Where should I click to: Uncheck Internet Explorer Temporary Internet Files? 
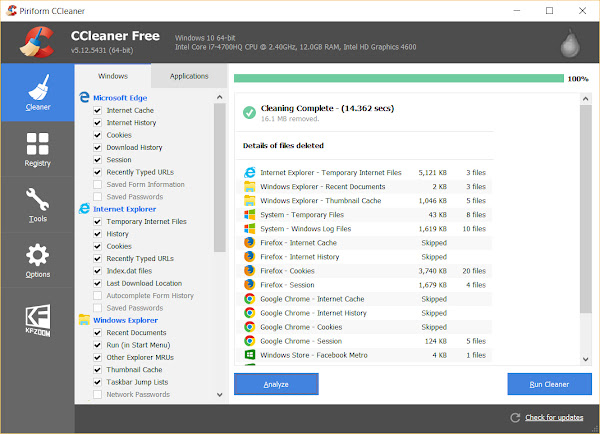pos(98,222)
